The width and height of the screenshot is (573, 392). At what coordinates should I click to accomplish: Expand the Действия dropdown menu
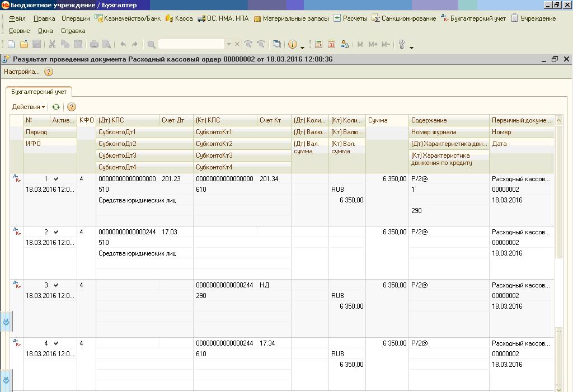[x=29, y=107]
